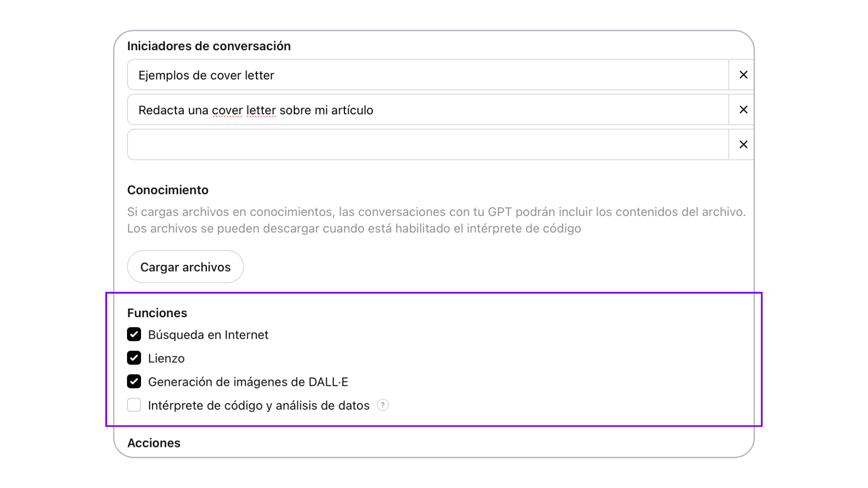The image size is (868, 488).
Task: Turn off Generación de imágenes de DALL·E
Action: click(x=134, y=381)
